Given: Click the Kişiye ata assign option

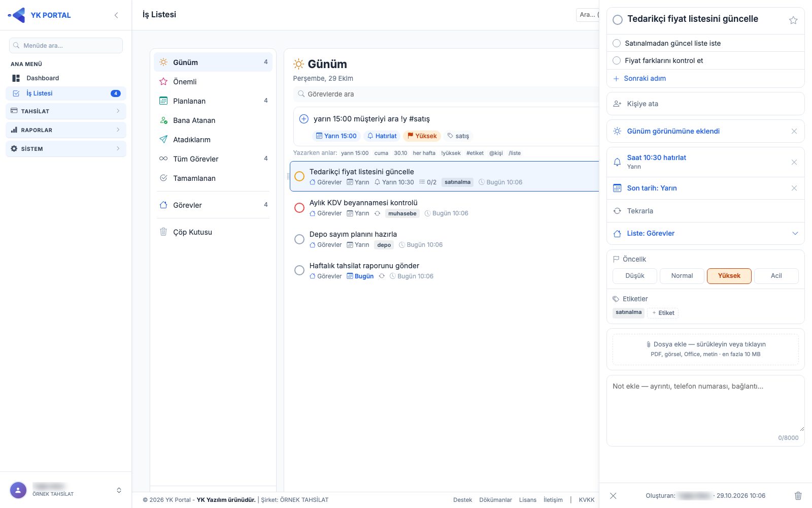Looking at the screenshot, I should 705,104.
